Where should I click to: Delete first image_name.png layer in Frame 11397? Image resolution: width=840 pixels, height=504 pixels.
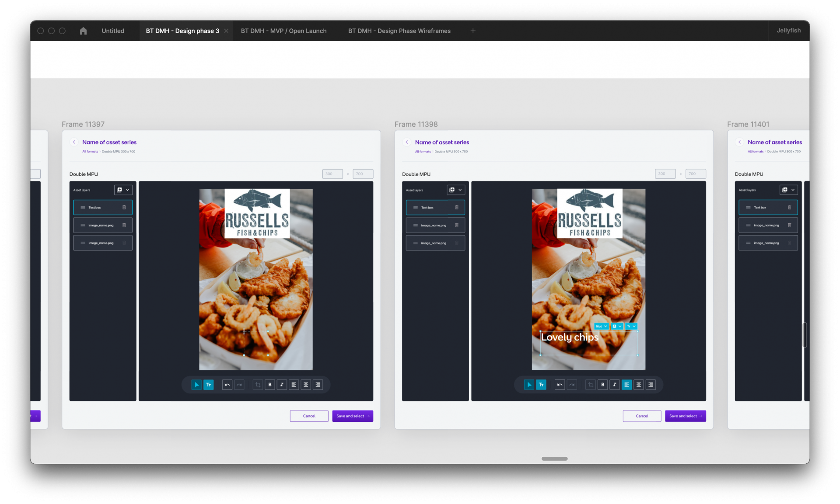coord(124,225)
